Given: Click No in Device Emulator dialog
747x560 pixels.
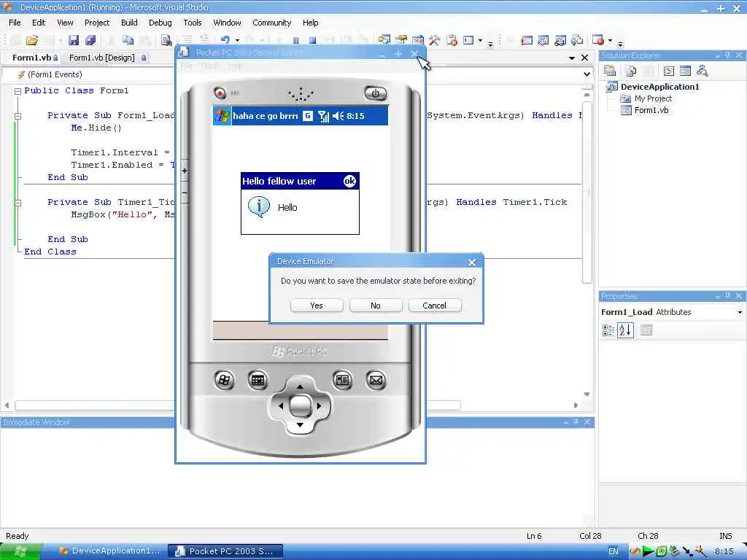Looking at the screenshot, I should point(376,306).
